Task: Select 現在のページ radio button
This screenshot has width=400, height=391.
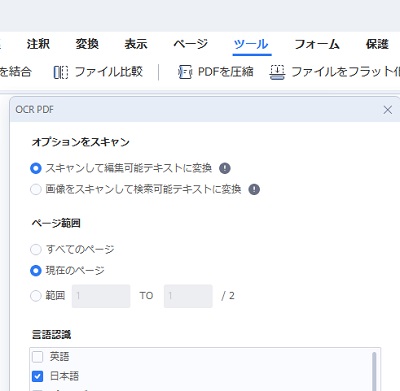Action: point(36,270)
